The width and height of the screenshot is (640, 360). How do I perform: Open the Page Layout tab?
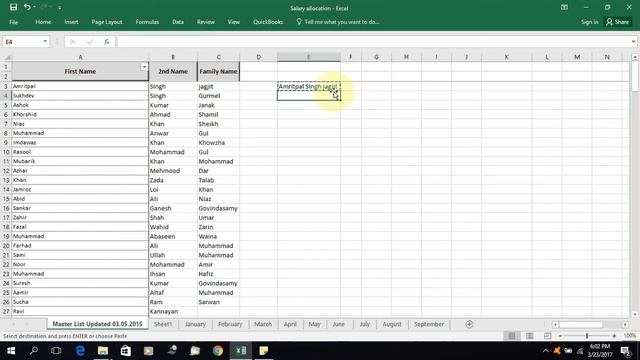tap(107, 22)
